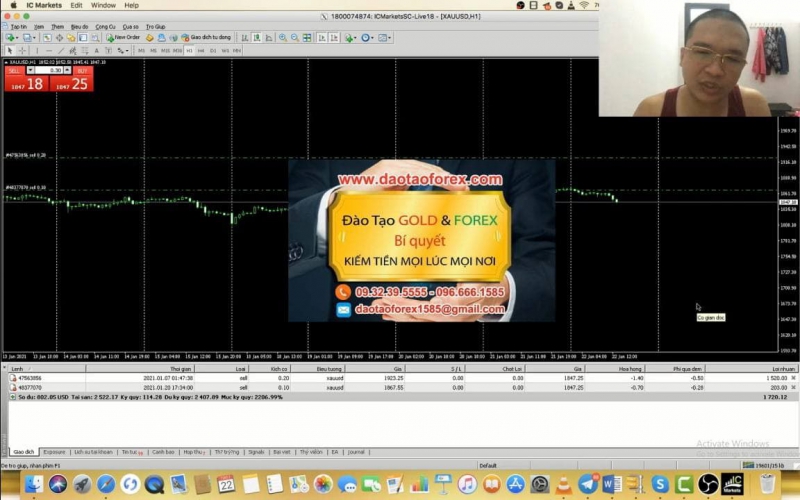Decrease lot volume with down arrow
This screenshot has width=800, height=500.
coord(30,70)
